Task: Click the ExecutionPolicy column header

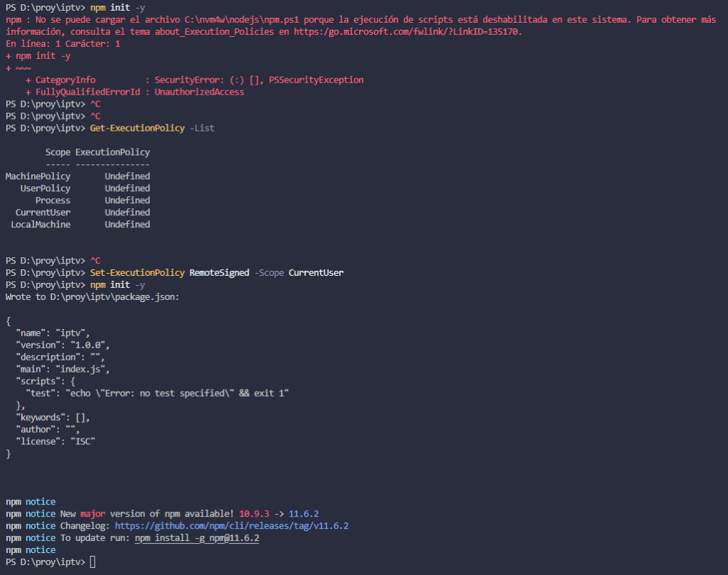Action: coord(112,152)
